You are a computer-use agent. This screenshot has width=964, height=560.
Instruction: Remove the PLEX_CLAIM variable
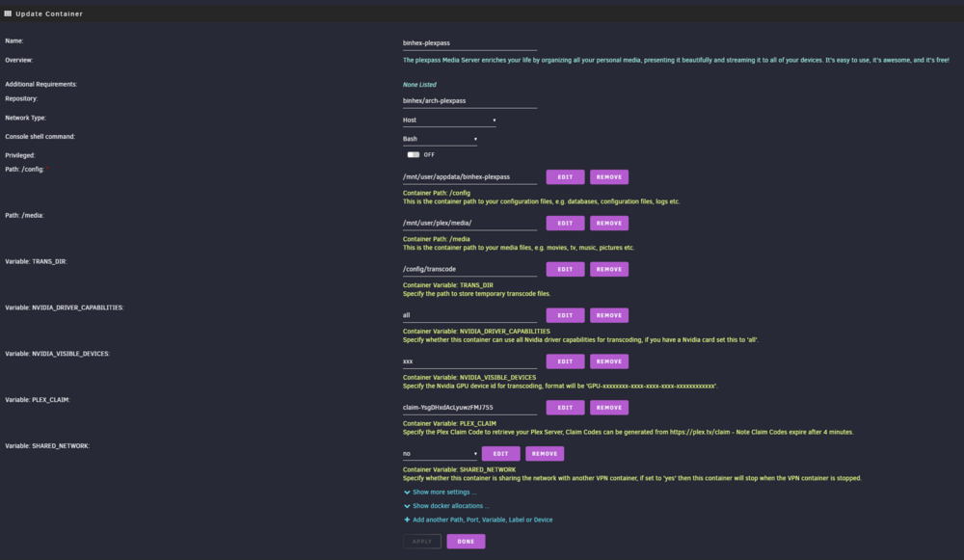coord(608,408)
